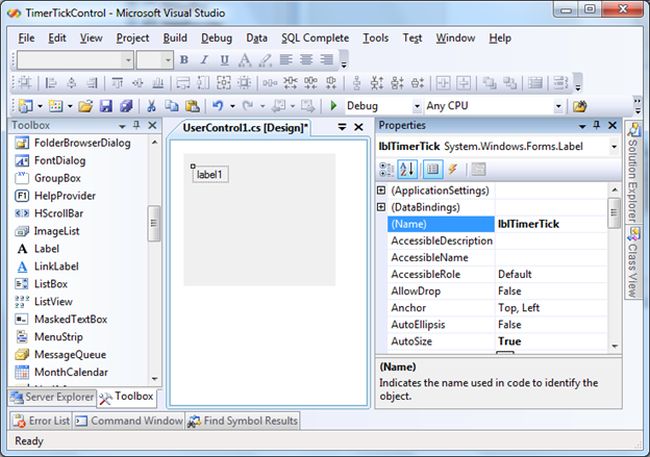Image resolution: width=650 pixels, height=457 pixels.
Task: Switch to the Toolbox tab at bottom
Action: 127,397
